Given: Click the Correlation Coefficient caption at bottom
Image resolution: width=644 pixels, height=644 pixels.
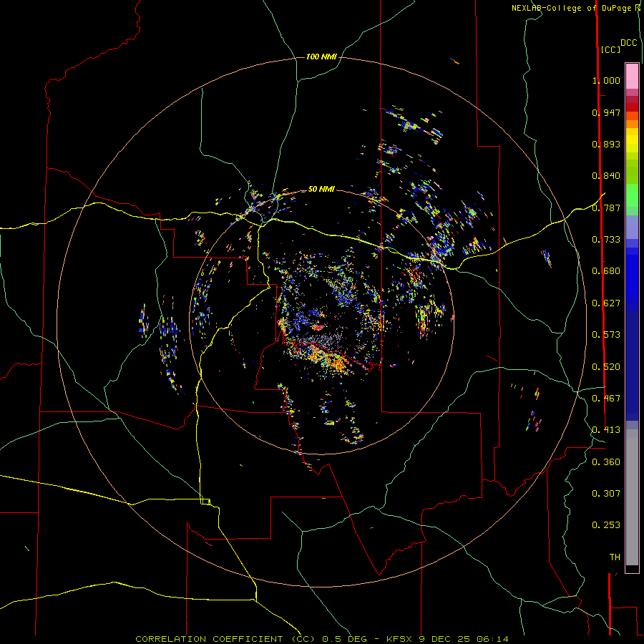Looking at the screenshot, I should pos(321,639).
